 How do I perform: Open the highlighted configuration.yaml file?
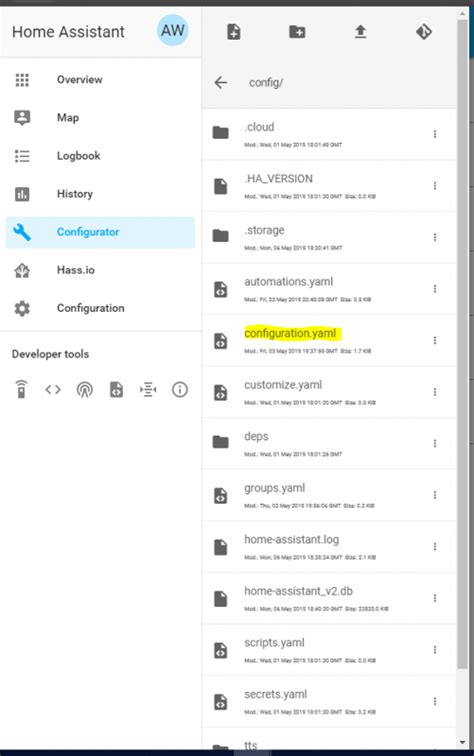point(329,340)
